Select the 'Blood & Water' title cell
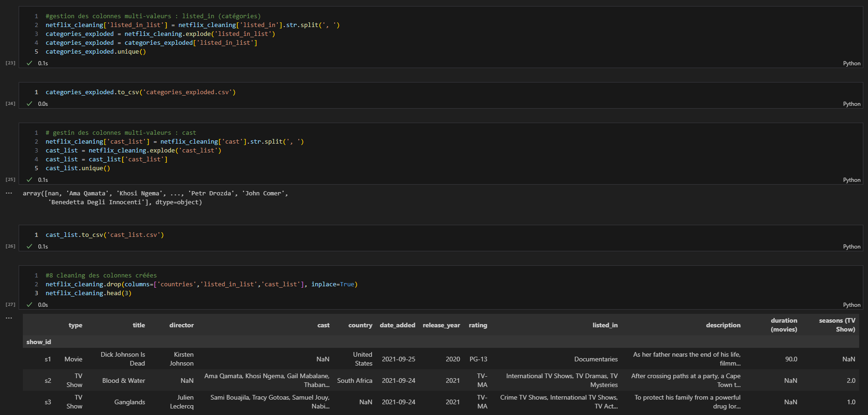 (x=124, y=381)
